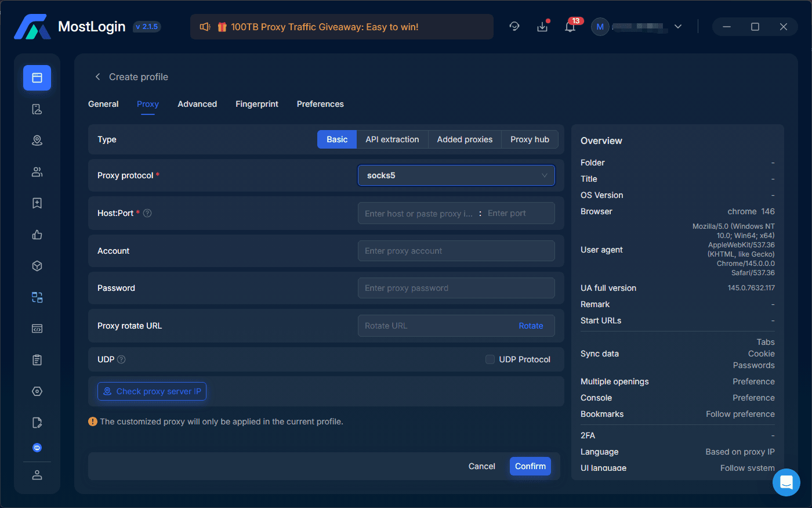Select the Proxy hub type

530,139
